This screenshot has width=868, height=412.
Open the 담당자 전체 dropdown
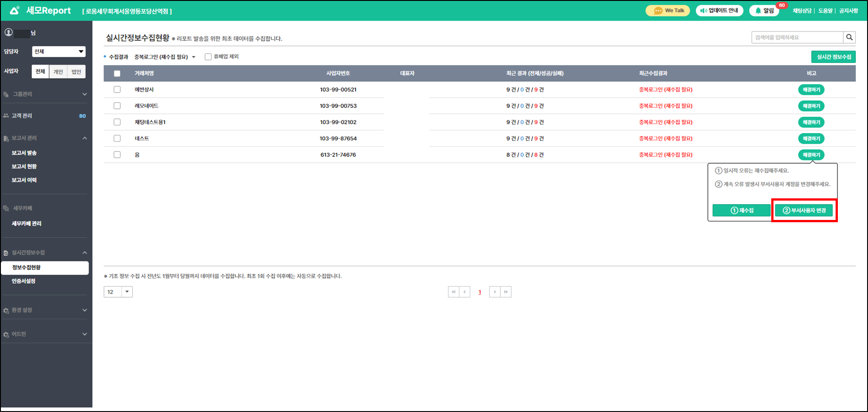pos(58,52)
